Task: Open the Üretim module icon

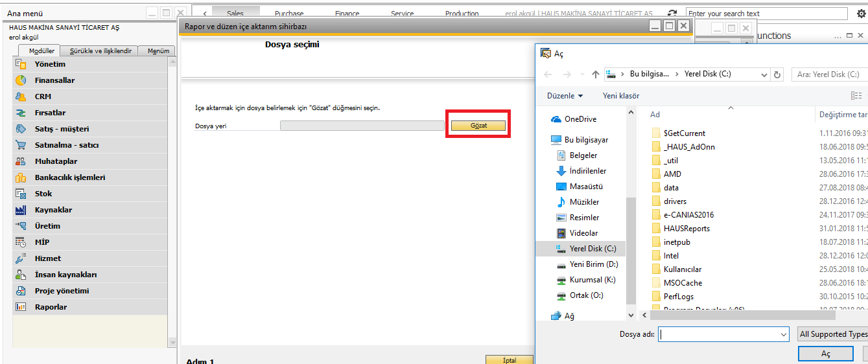Action: click(x=21, y=226)
